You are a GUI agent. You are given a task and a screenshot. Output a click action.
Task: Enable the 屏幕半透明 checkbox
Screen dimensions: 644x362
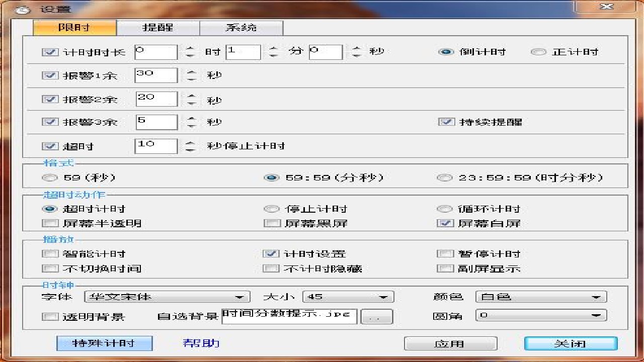[x=50, y=223]
